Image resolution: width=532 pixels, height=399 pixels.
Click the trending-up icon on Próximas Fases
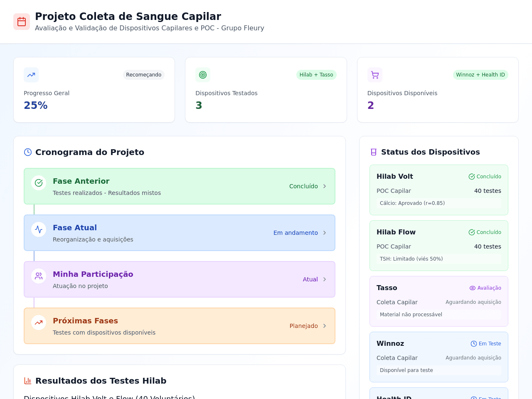39,323
